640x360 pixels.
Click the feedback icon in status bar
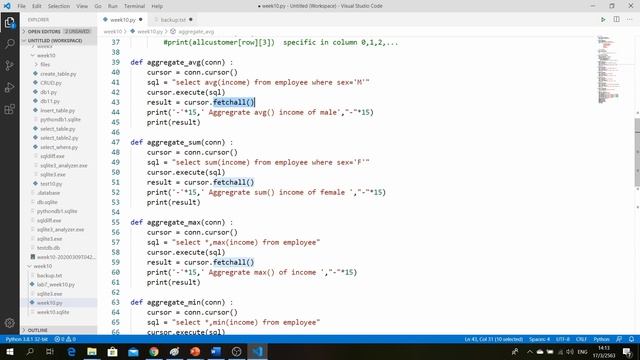619,339
